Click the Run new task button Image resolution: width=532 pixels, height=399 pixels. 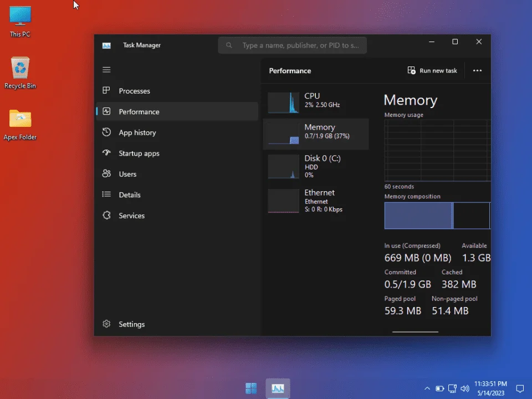[432, 70]
